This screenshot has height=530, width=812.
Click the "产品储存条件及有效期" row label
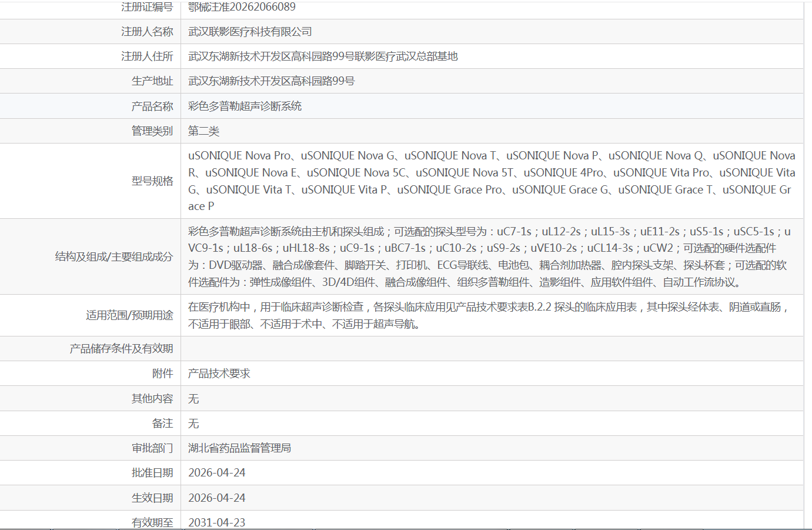[121, 349]
